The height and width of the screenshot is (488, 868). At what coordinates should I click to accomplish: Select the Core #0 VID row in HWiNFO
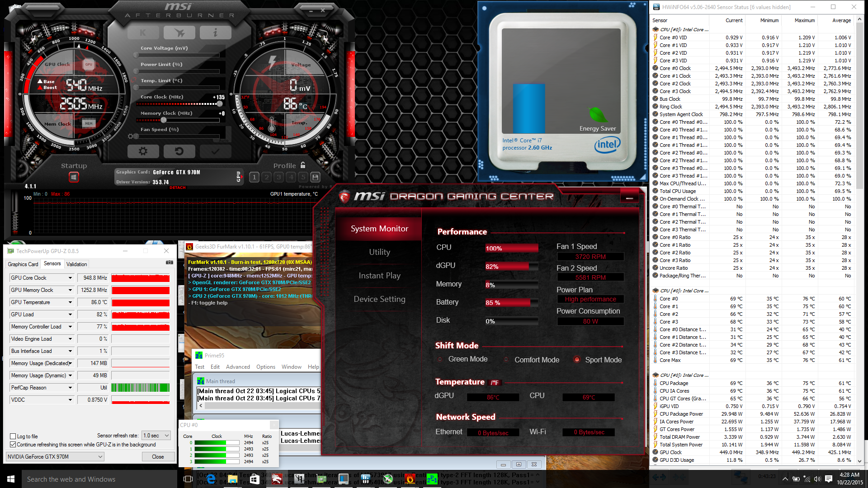752,38
